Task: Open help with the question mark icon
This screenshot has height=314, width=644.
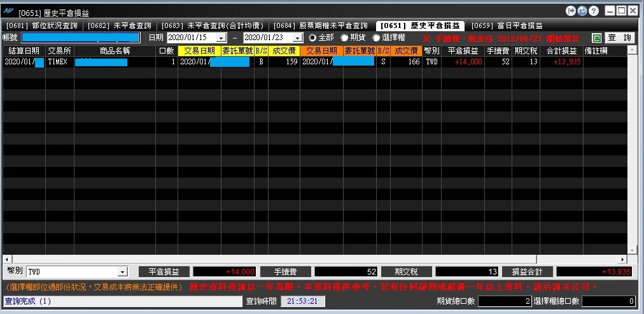Action: click(x=594, y=11)
